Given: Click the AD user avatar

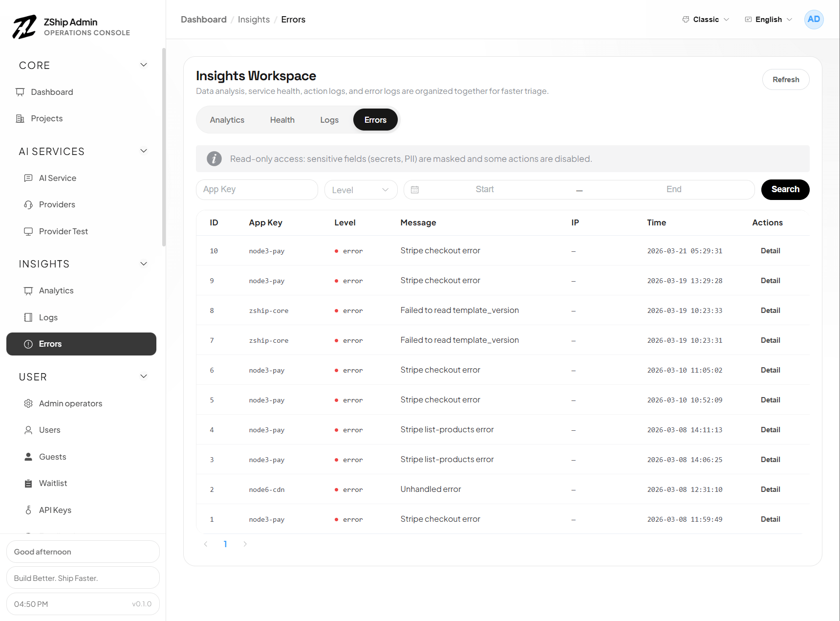Looking at the screenshot, I should click(814, 20).
